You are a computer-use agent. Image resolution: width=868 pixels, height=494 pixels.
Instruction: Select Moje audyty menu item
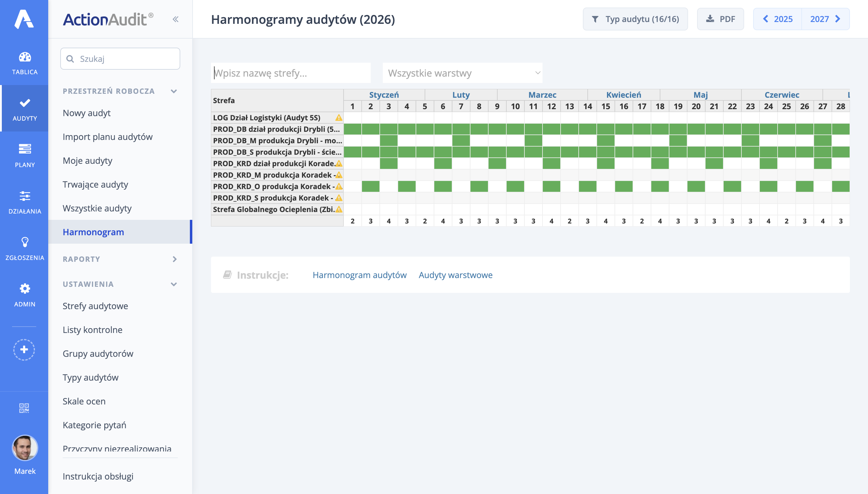87,160
